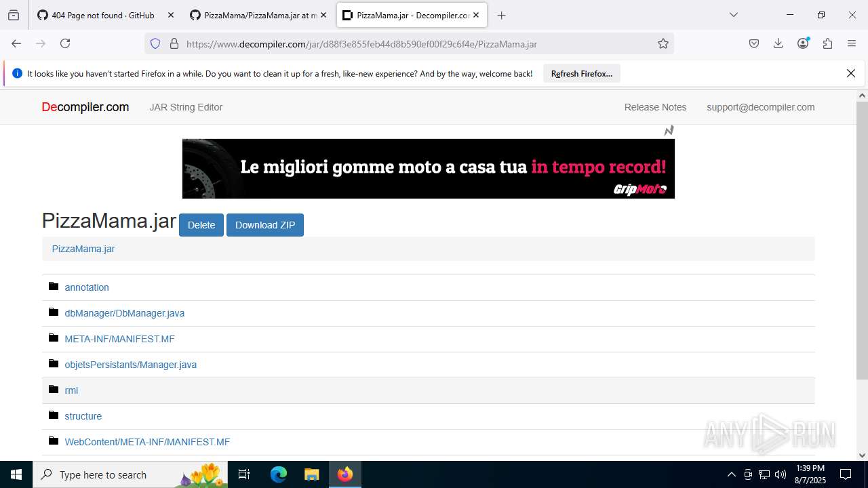
Task: Show hidden system tray icons
Action: [731, 474]
